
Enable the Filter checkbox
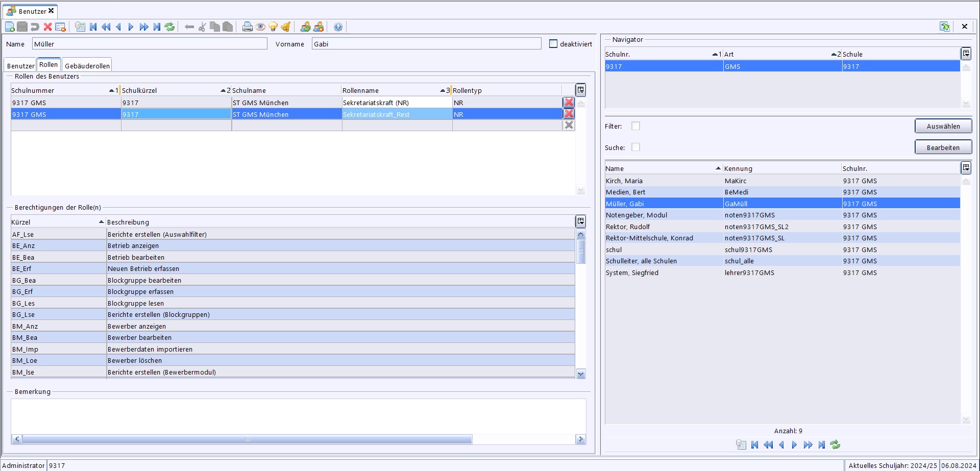635,126
